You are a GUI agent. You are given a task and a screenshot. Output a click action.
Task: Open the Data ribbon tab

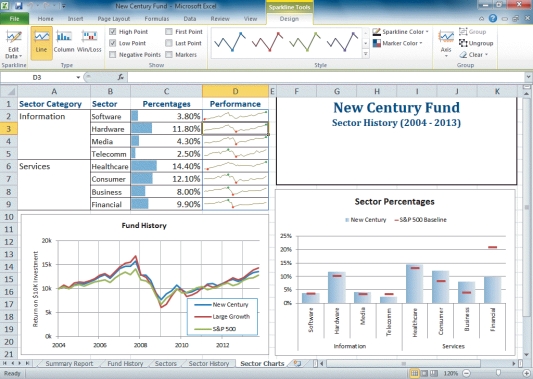pos(190,19)
